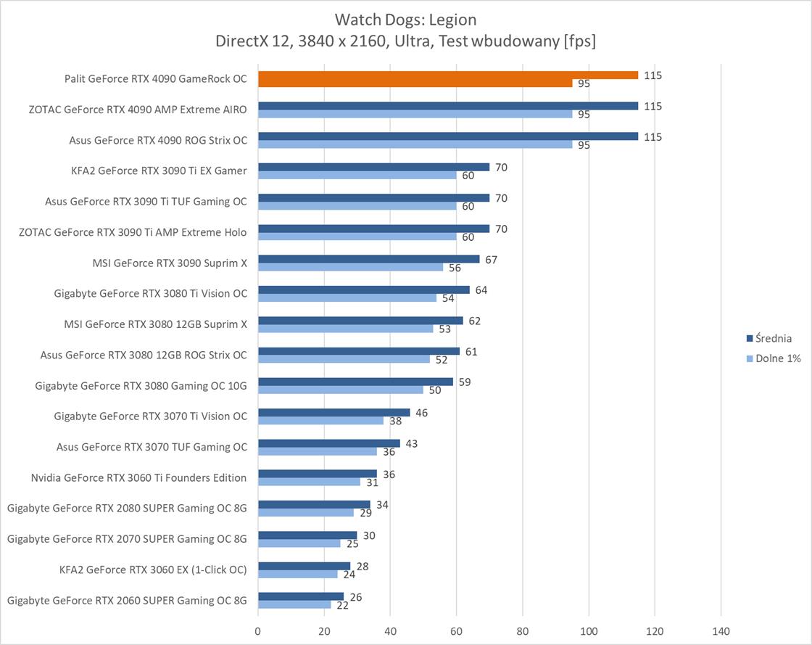Click the value 61 data label
This screenshot has height=645, width=812.
471,352
